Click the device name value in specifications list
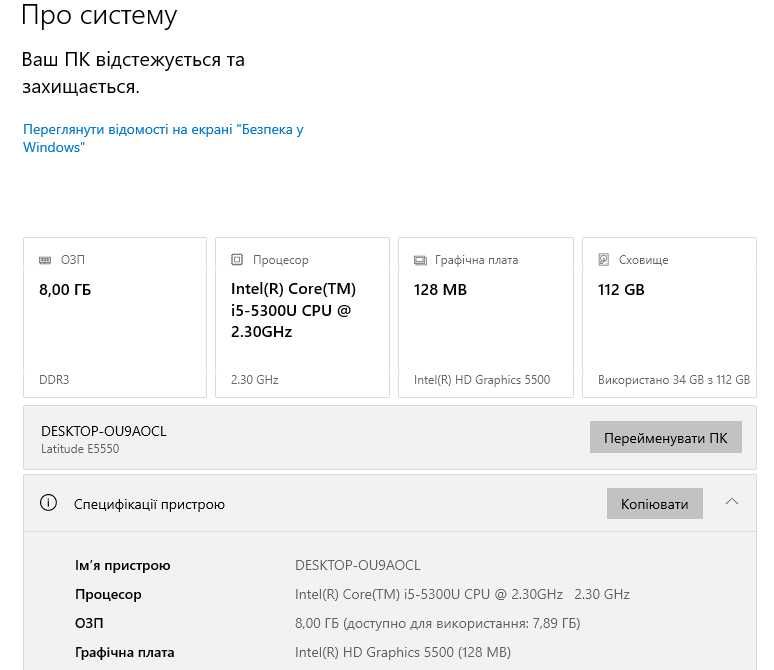 tap(358, 565)
